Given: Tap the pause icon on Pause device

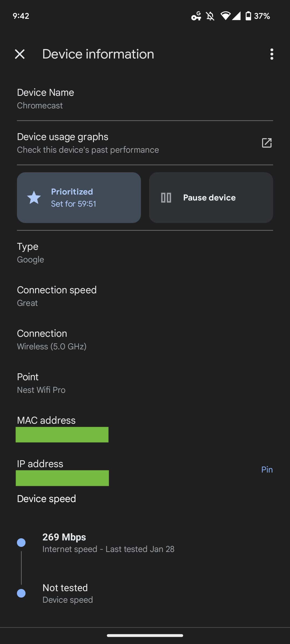Looking at the screenshot, I should [x=166, y=198].
